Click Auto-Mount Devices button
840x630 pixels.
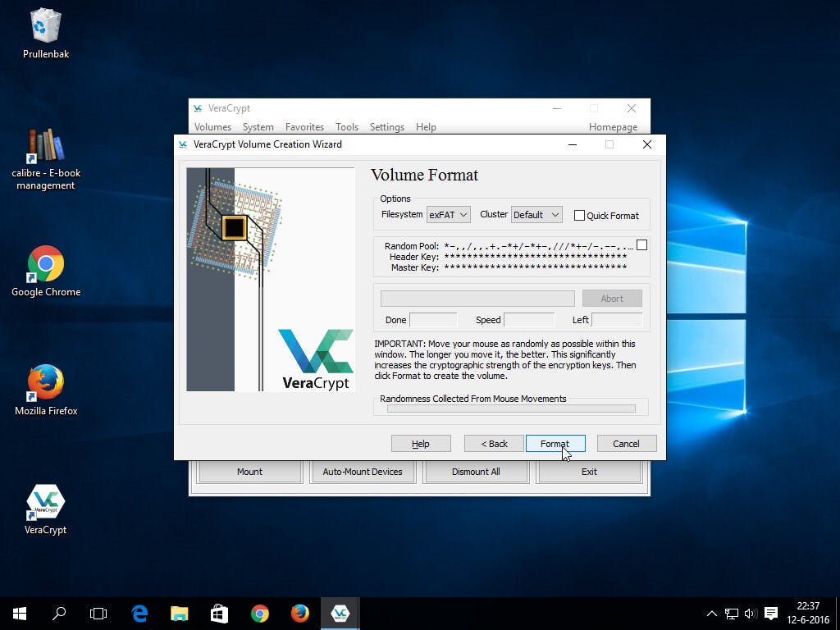[x=363, y=472]
